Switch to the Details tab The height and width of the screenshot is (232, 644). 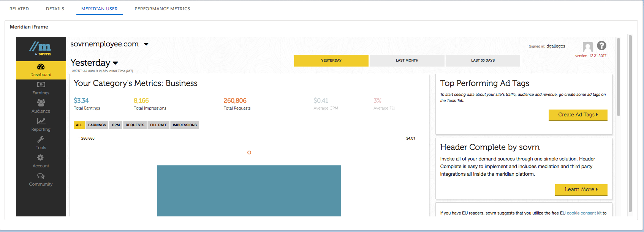pyautogui.click(x=55, y=9)
